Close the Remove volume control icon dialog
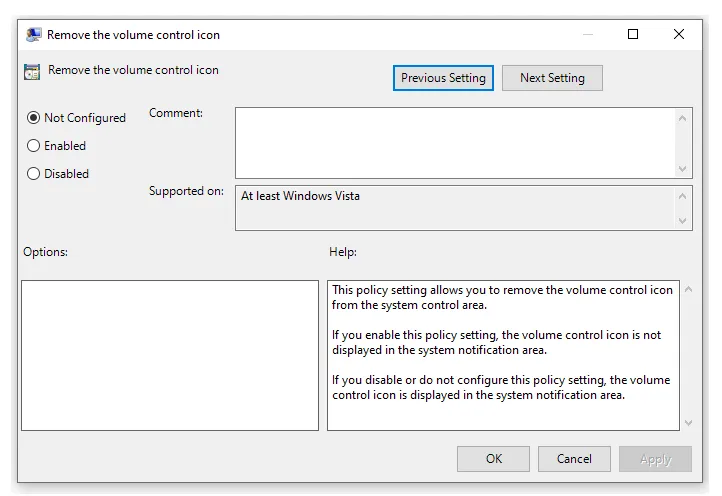The width and height of the screenshot is (722, 496). (x=679, y=35)
